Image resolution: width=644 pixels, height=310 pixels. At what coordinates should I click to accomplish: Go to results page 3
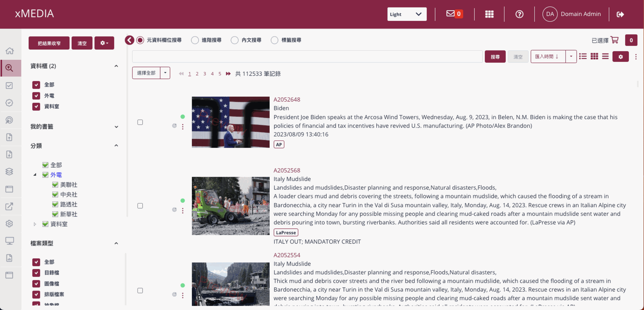[205, 74]
